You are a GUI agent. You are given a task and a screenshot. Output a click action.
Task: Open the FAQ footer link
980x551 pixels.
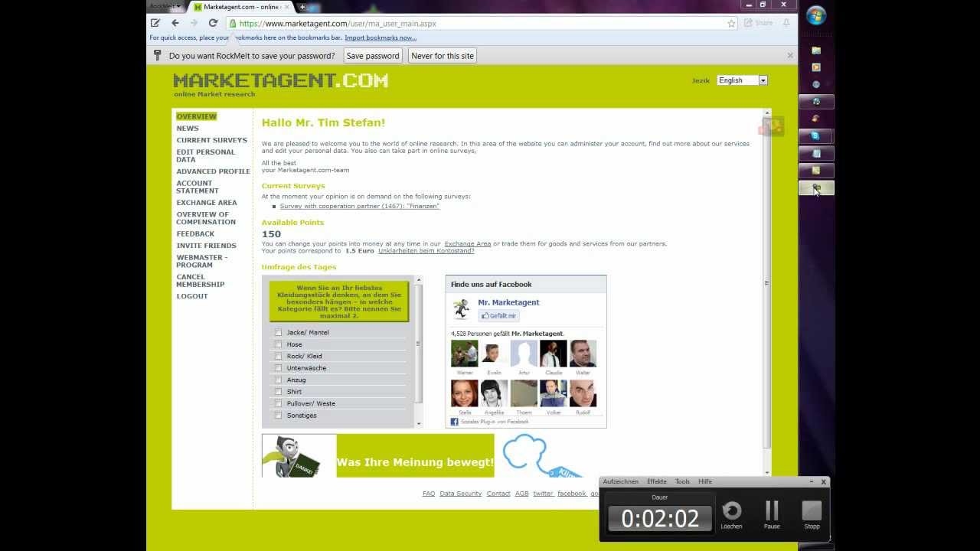pyautogui.click(x=429, y=494)
